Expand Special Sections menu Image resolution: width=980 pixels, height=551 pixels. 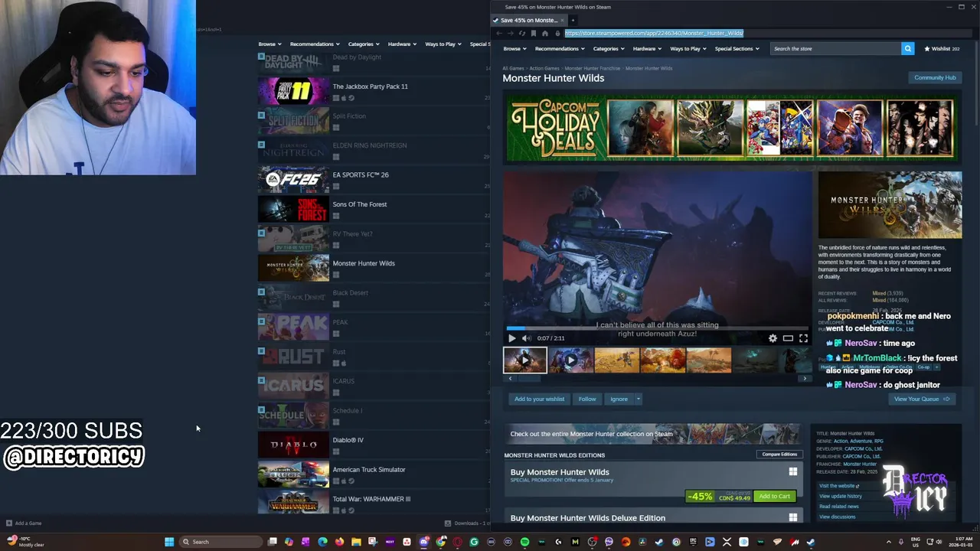737,48
